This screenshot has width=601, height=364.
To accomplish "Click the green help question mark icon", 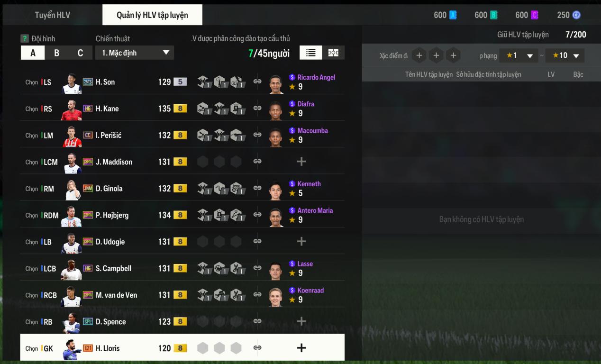I will click(x=25, y=38).
